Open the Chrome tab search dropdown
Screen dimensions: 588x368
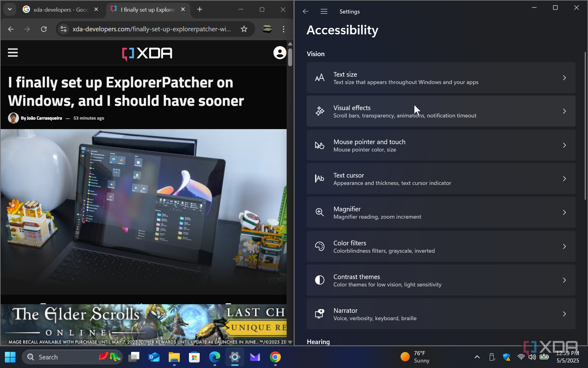10,10
